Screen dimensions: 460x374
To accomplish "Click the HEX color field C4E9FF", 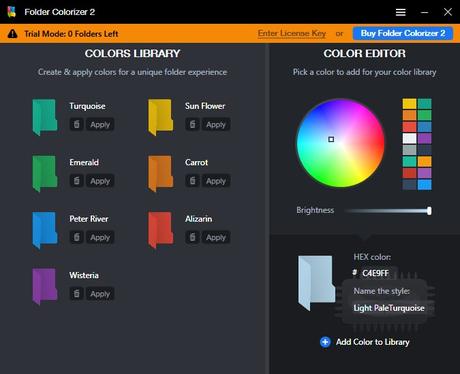I will [375, 273].
